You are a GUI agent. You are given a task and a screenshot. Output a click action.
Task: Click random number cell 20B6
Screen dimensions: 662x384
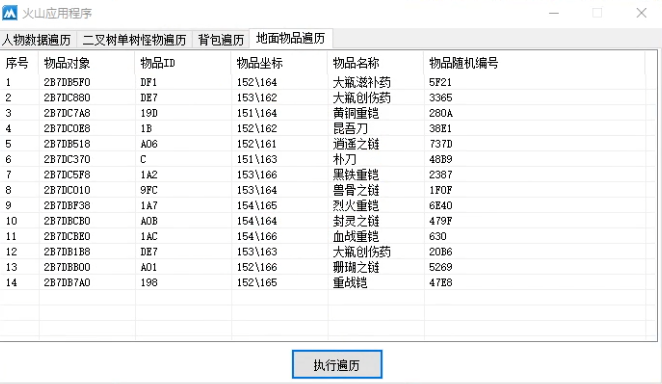click(440, 251)
